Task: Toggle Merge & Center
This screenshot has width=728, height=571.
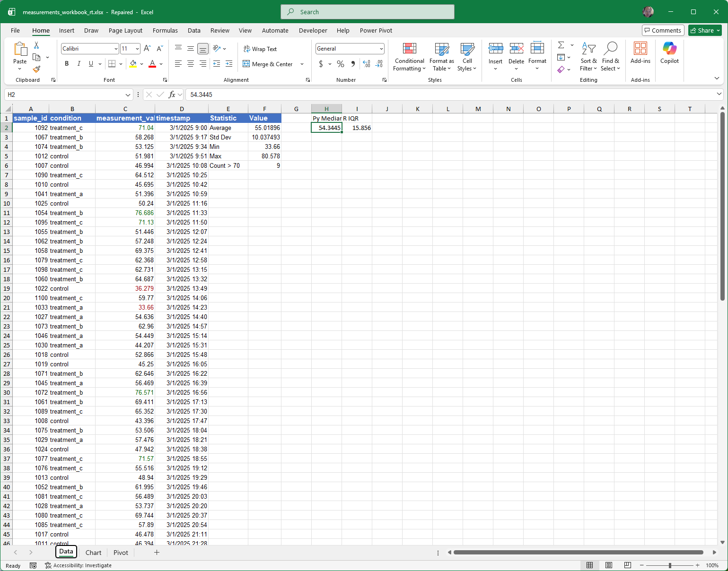Action: click(268, 64)
